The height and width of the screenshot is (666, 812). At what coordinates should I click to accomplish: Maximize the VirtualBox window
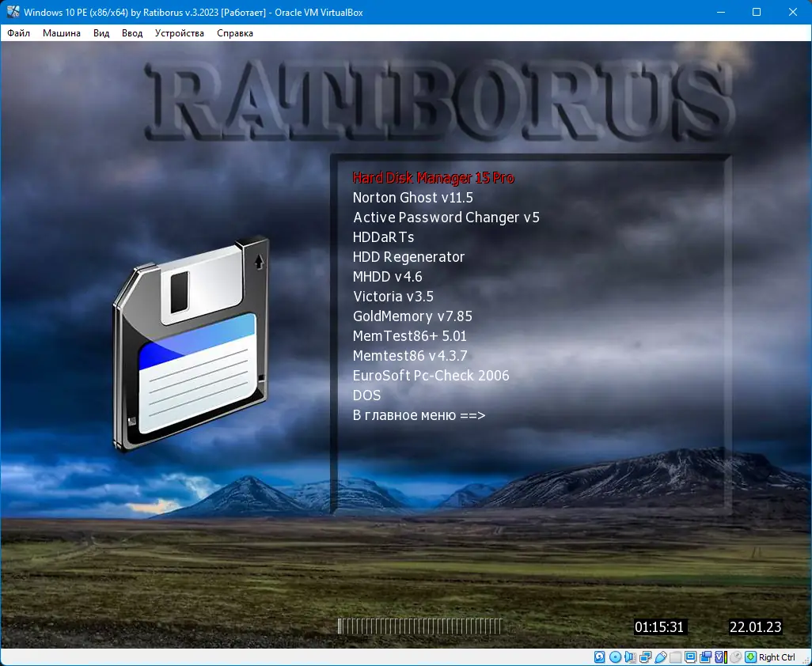click(757, 12)
